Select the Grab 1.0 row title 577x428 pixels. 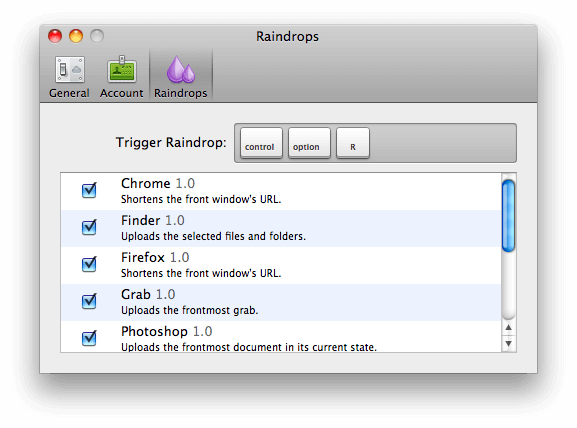pos(148,294)
